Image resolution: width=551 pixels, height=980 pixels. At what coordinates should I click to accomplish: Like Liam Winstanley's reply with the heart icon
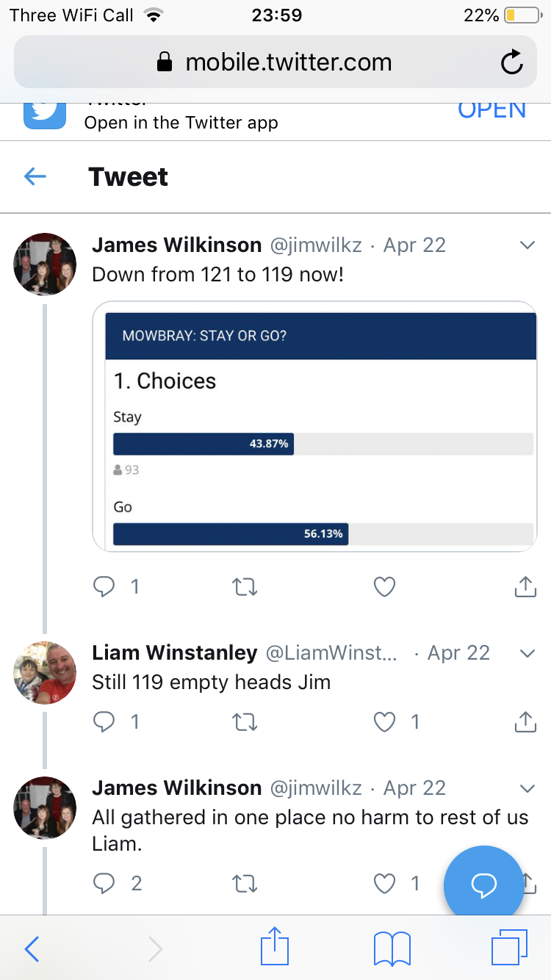[x=385, y=722]
